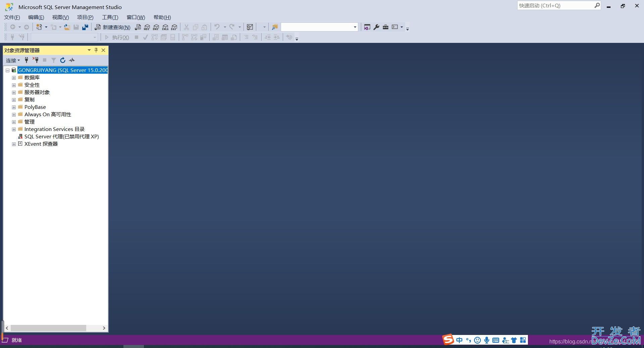The image size is (644, 348).
Task: Expand the Always On 高可用性 node
Action: (x=14, y=115)
